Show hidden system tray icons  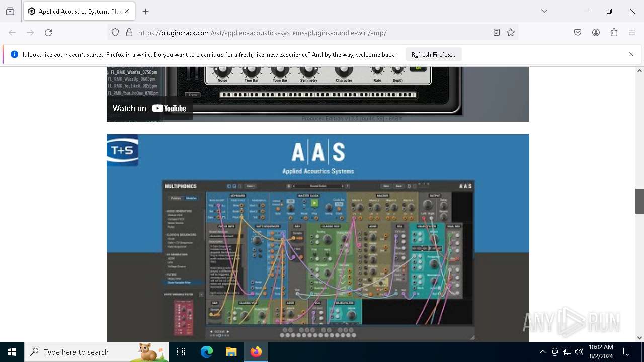(x=542, y=352)
